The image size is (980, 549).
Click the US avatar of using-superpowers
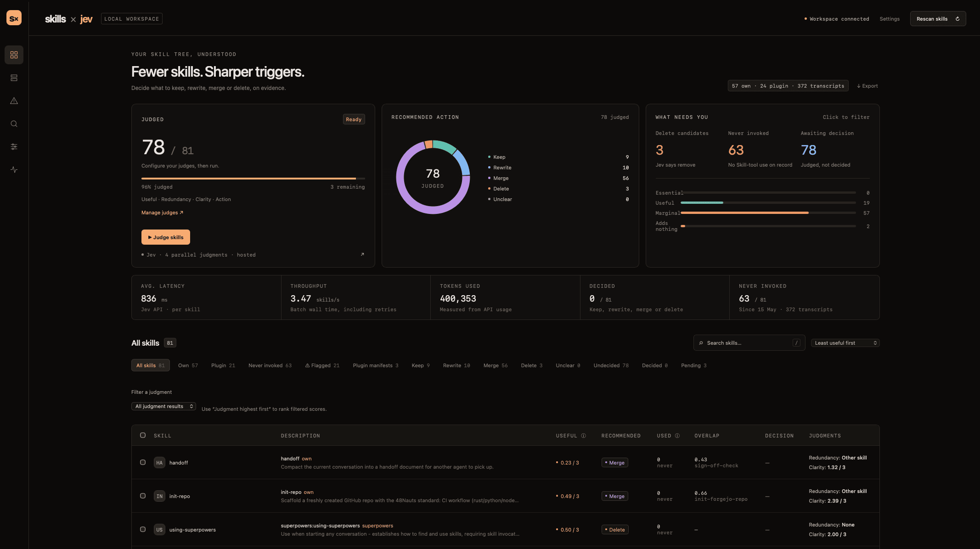click(159, 530)
